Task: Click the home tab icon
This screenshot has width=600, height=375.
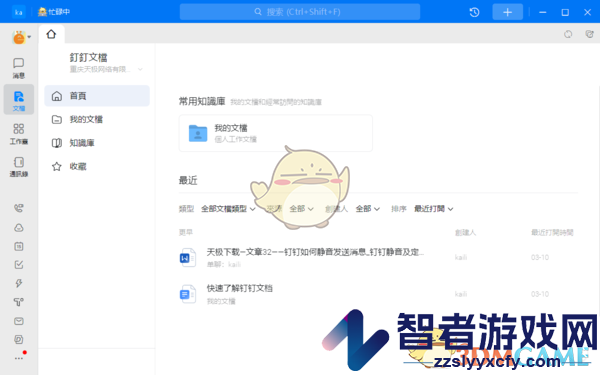Action: pos(51,34)
